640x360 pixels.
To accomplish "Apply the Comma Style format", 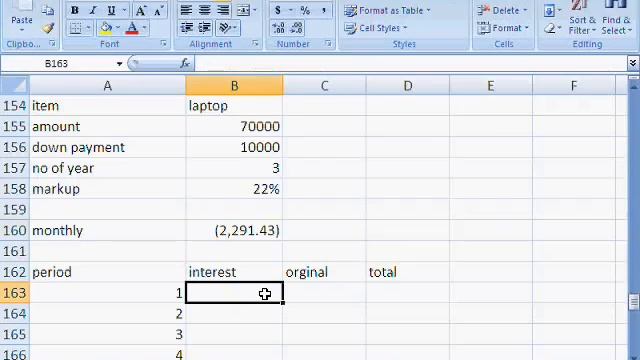I will (x=324, y=10).
